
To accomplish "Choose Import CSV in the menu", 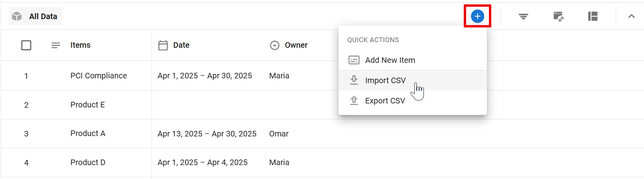I will pos(385,80).
